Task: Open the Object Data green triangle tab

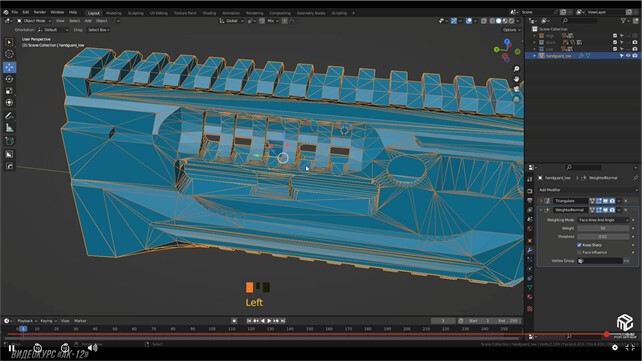Action: pyautogui.click(x=530, y=287)
